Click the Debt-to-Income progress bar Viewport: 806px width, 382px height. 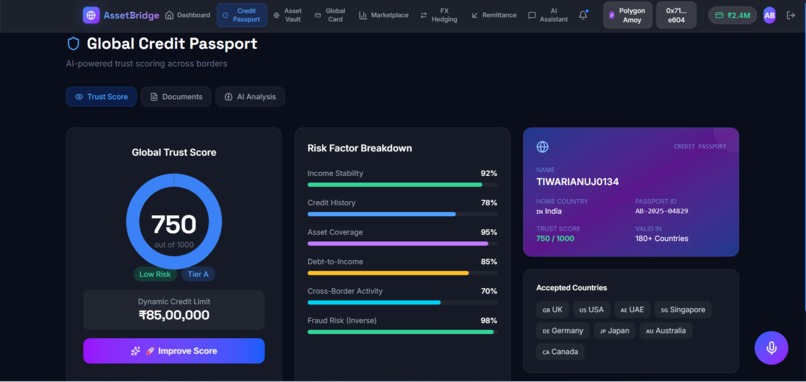(x=402, y=273)
